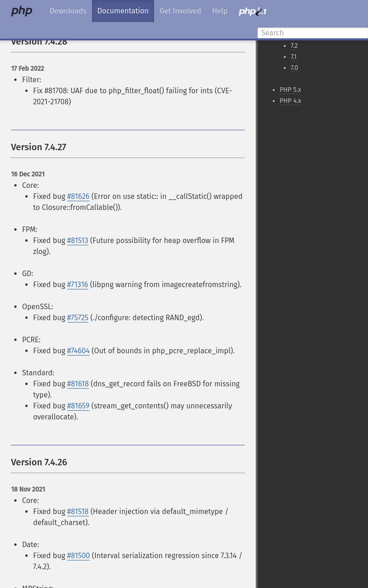Image resolution: width=368 pixels, height=588 pixels.
Task: Open bug #81513 about FPM zlog
Action: [x=77, y=241]
